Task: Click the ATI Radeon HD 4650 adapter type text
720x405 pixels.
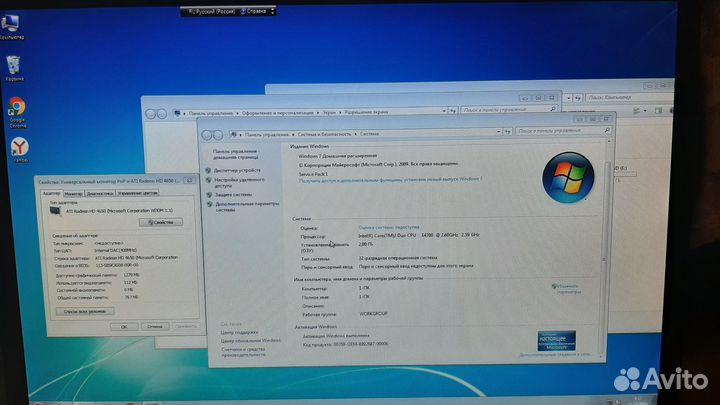Action: [119, 210]
